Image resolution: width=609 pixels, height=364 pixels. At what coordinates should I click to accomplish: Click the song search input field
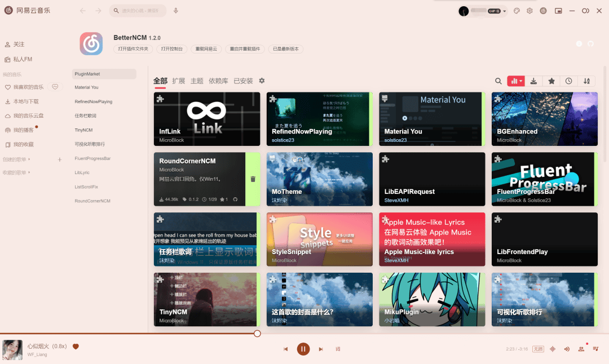(138, 11)
